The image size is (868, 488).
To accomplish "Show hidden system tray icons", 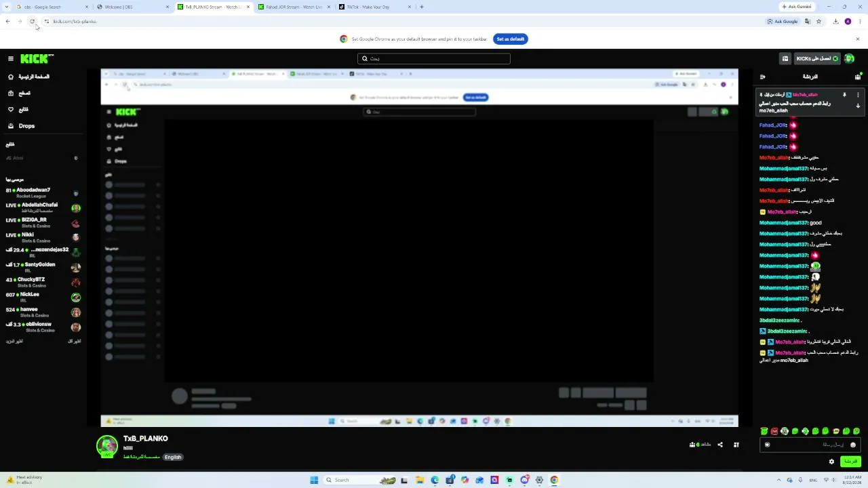I will pos(778,480).
